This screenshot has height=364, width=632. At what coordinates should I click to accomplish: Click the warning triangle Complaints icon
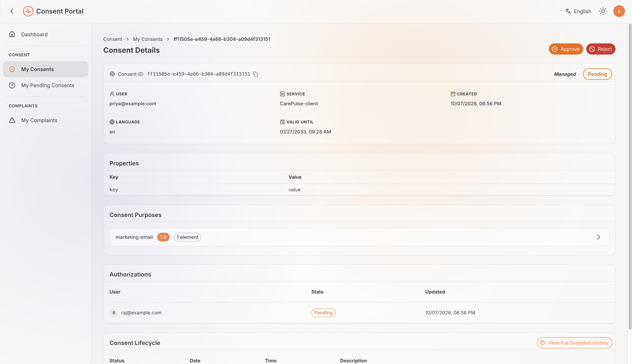(12, 120)
